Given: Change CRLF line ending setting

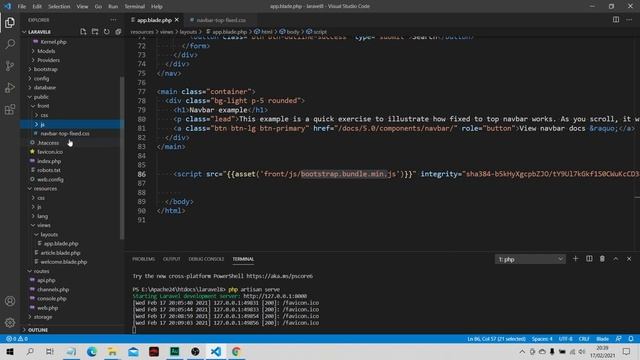Looking at the screenshot, I should click(x=584, y=339).
